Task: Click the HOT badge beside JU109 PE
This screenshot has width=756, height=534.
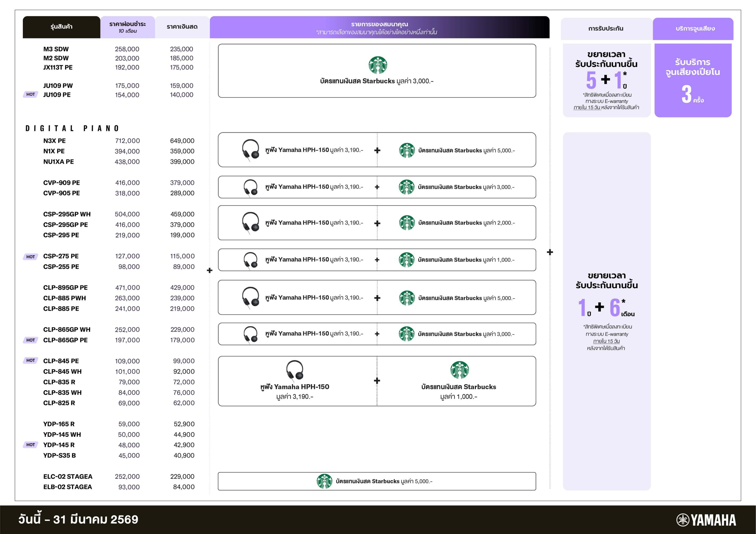Action: tap(31, 94)
